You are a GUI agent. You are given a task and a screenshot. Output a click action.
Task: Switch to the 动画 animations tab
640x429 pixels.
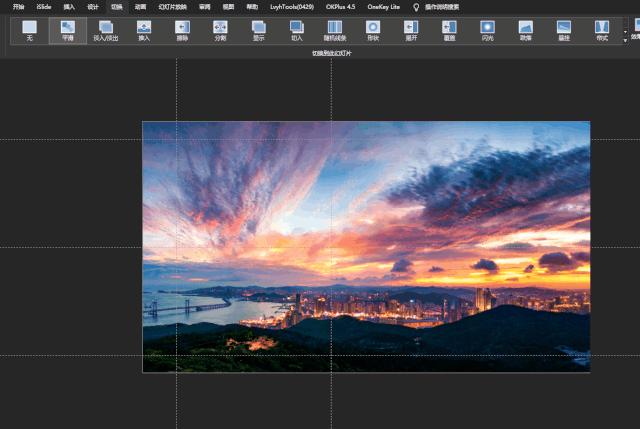click(140, 6)
